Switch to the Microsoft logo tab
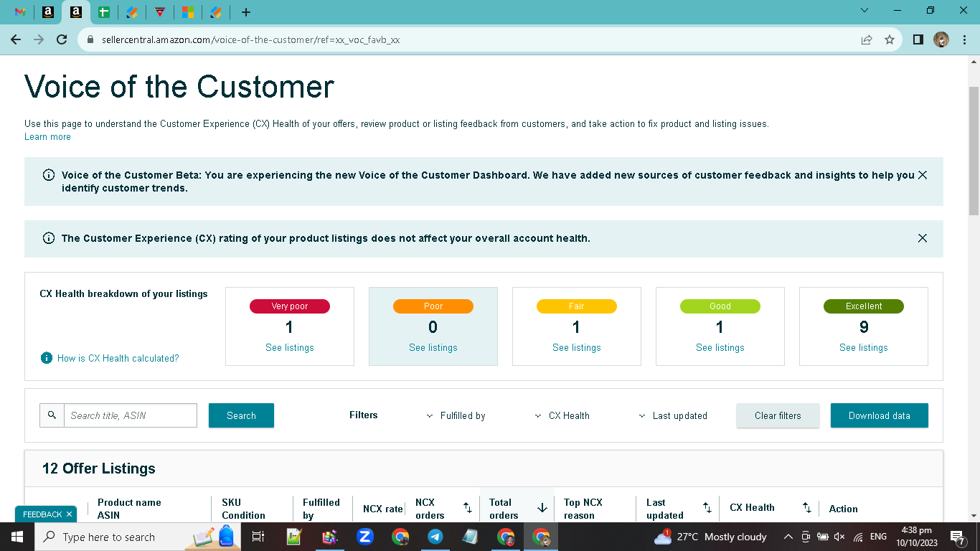The width and height of the screenshot is (980, 551). coord(187,12)
